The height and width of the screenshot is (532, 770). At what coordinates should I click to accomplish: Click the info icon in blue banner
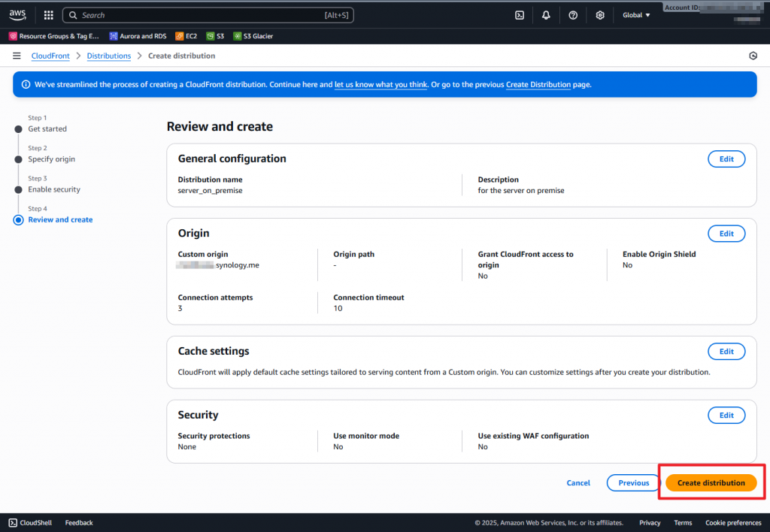[26, 84]
